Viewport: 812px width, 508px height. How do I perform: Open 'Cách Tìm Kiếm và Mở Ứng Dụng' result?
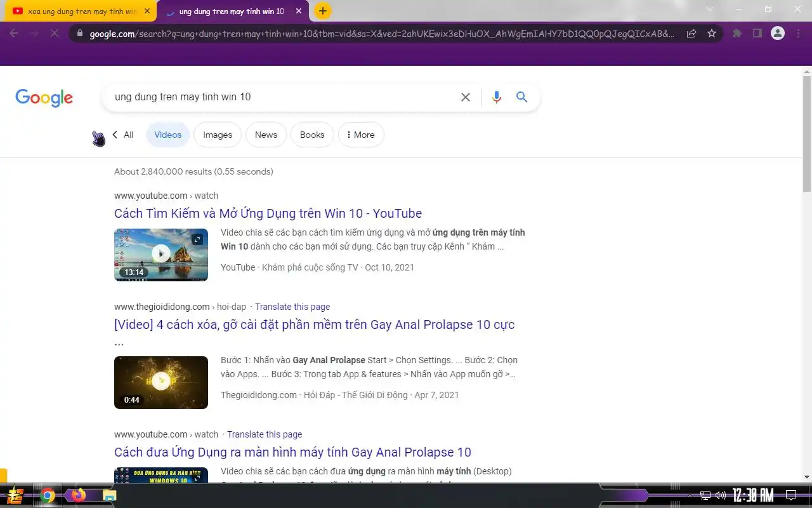268,213
